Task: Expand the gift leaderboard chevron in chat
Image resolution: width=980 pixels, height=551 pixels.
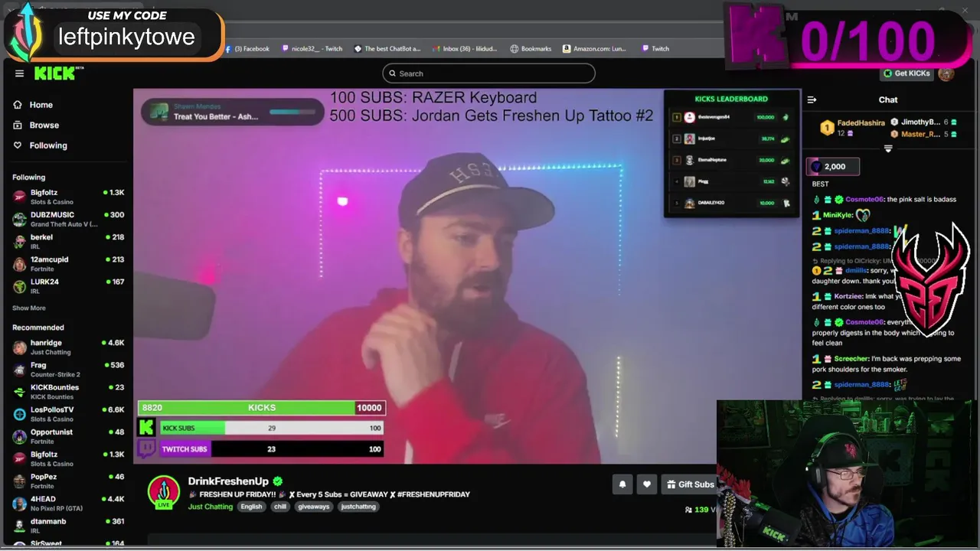Action: point(888,148)
